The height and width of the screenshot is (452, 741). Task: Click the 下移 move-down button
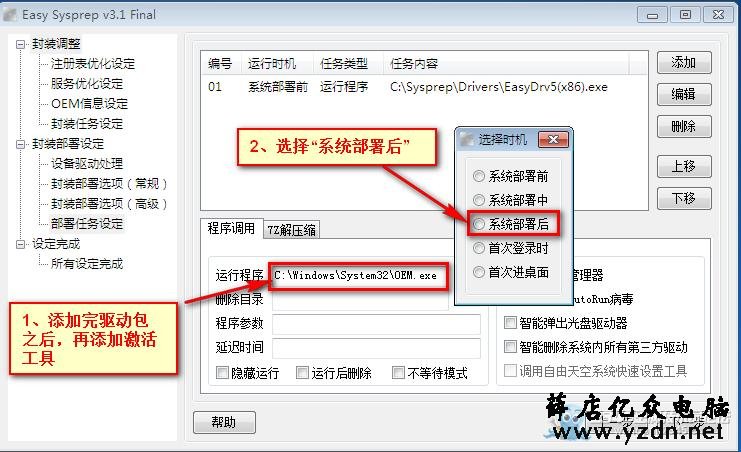[x=684, y=198]
